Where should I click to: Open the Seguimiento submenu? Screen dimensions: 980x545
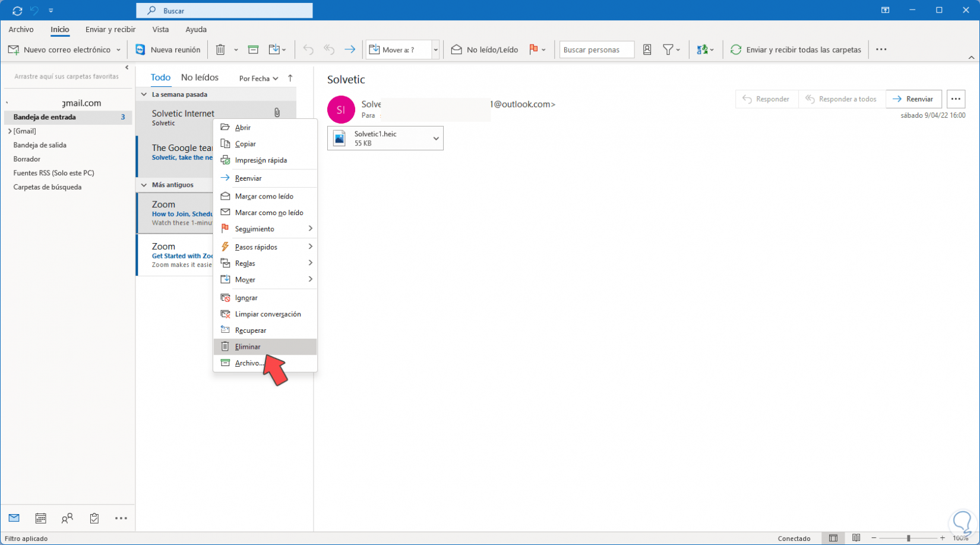click(265, 229)
